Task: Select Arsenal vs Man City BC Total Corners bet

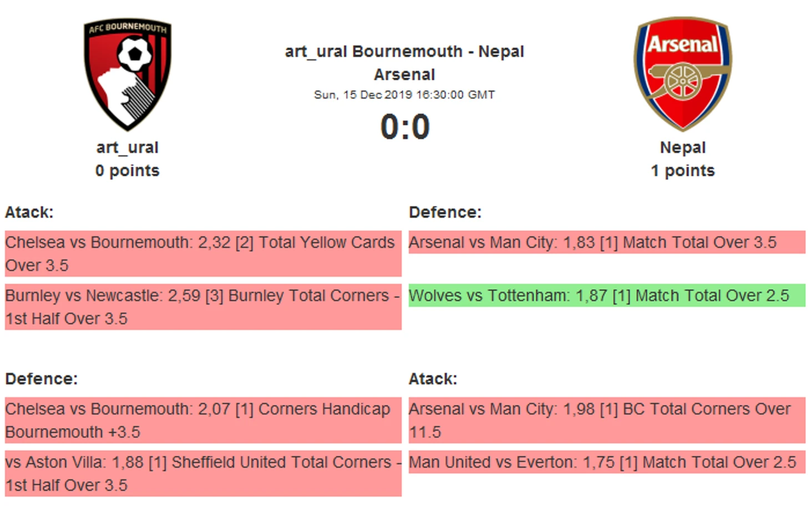Action: pos(606,420)
